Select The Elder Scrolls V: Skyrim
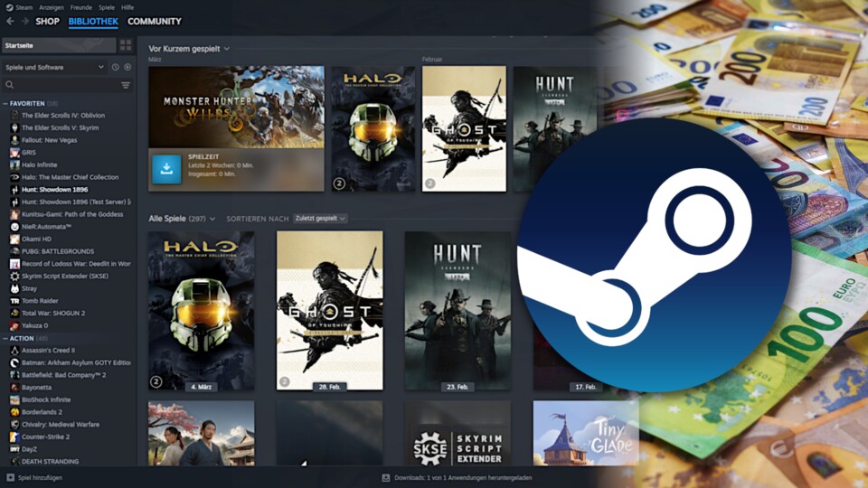 tap(61, 127)
